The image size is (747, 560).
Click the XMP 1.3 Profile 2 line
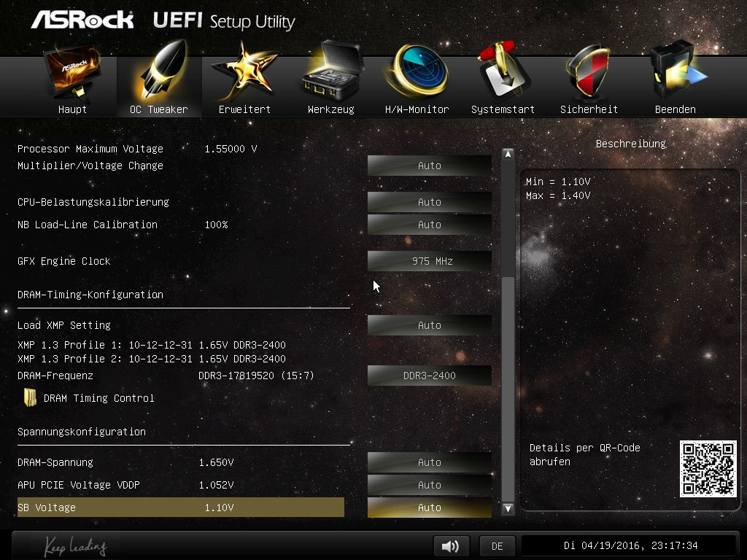tap(152, 359)
